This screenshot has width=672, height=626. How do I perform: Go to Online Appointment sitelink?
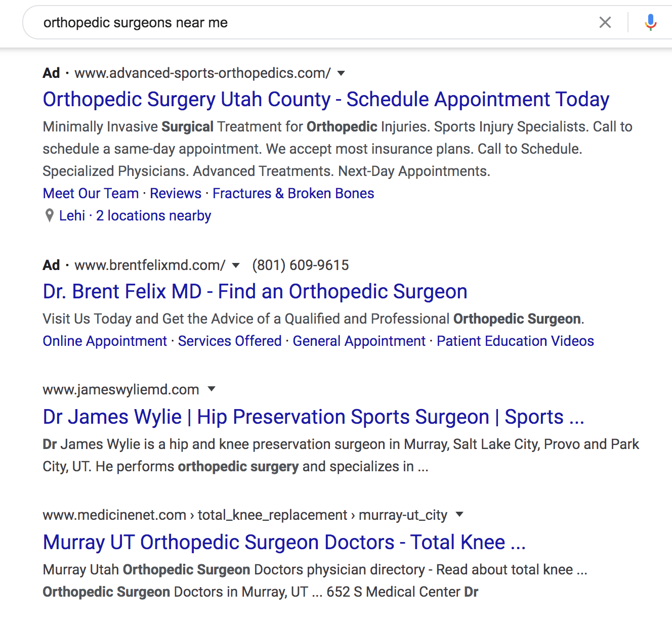[x=105, y=341]
